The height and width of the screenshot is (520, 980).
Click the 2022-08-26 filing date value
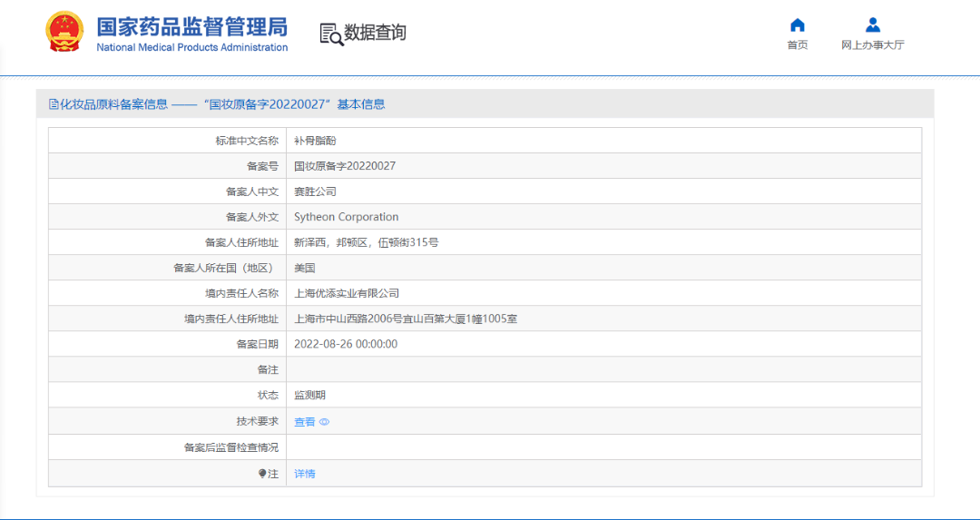pos(346,344)
